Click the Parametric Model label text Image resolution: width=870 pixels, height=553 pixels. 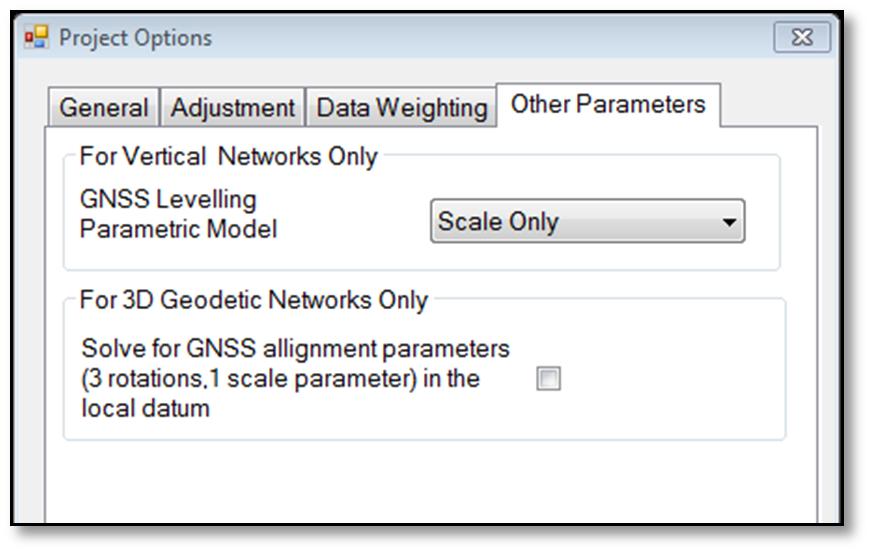tap(178, 229)
